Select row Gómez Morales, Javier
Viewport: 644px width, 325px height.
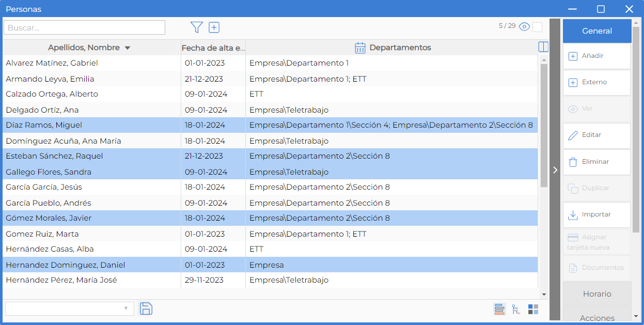click(x=270, y=218)
